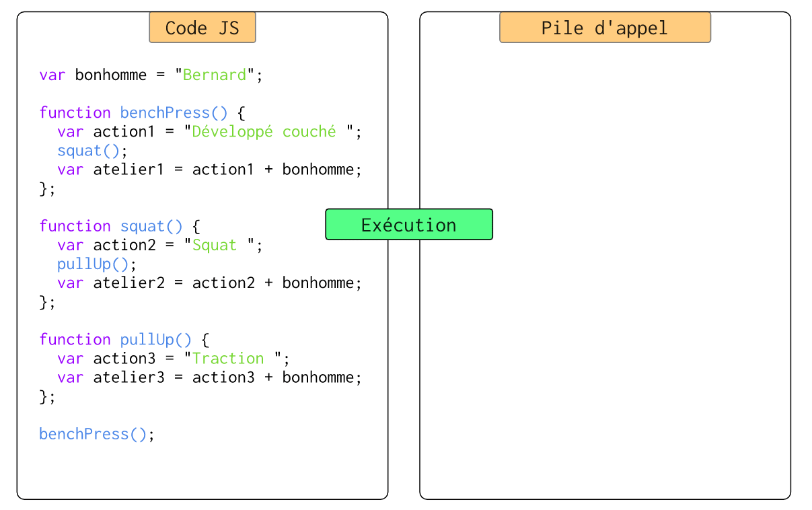812x510 pixels.
Task: Click the var atelier1 assignment line
Action: pyautogui.click(x=209, y=170)
